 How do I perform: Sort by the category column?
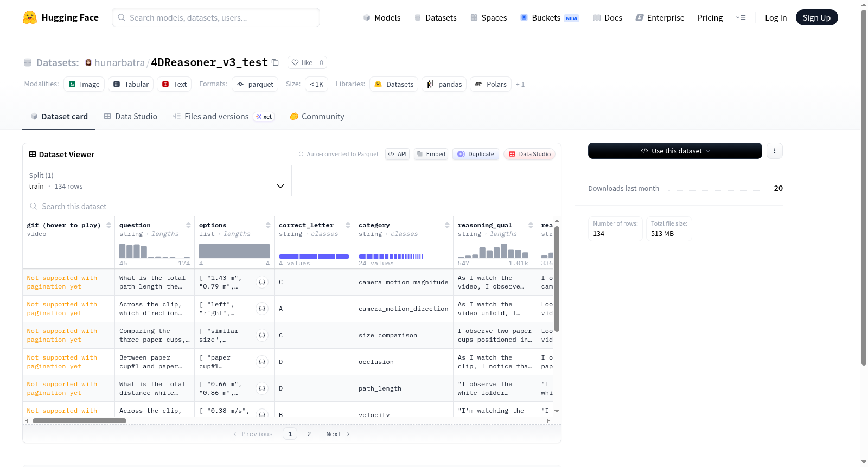pyautogui.click(x=447, y=225)
